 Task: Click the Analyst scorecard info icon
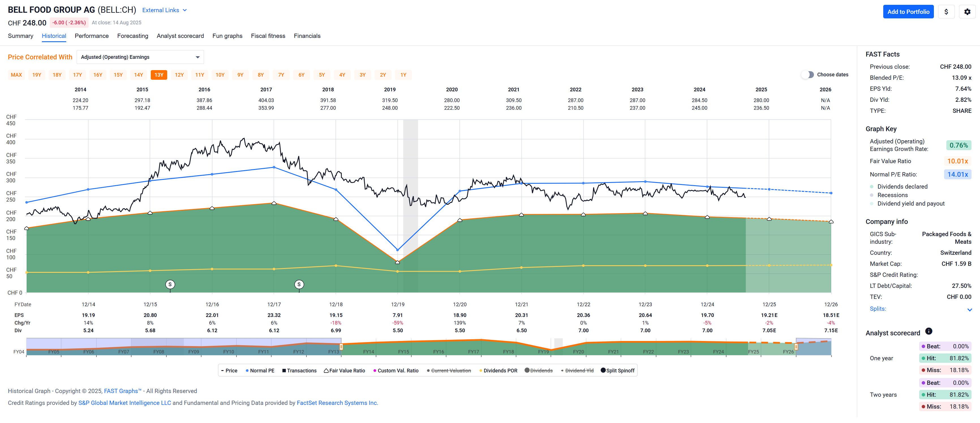pos(928,331)
